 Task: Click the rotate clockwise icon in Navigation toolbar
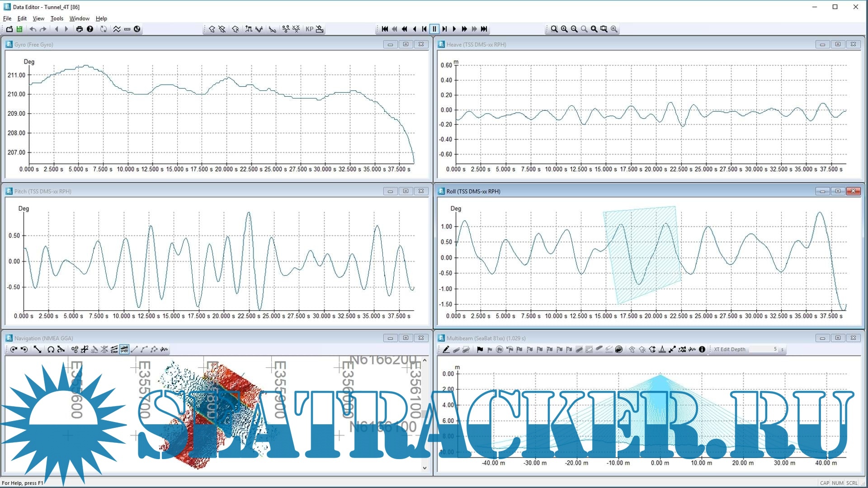[x=14, y=349]
